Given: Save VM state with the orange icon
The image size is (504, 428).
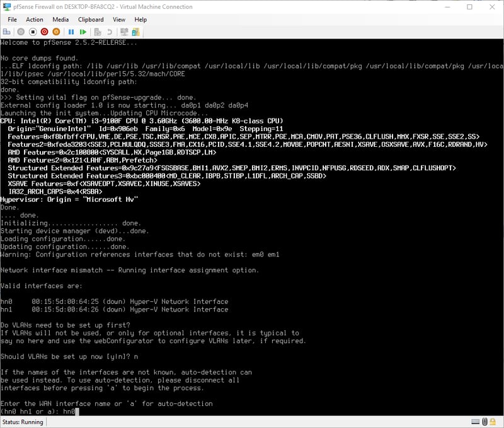Looking at the screenshot, I should pyautogui.click(x=56, y=32).
